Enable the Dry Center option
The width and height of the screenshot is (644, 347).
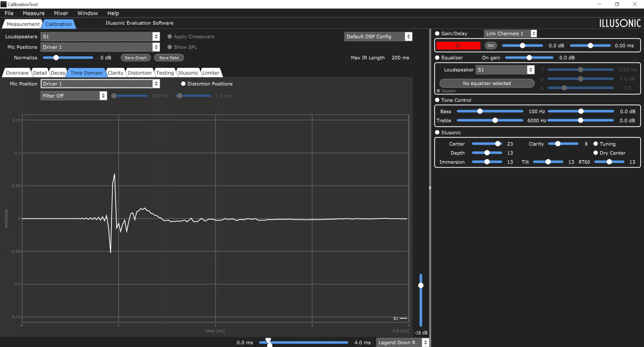click(596, 153)
